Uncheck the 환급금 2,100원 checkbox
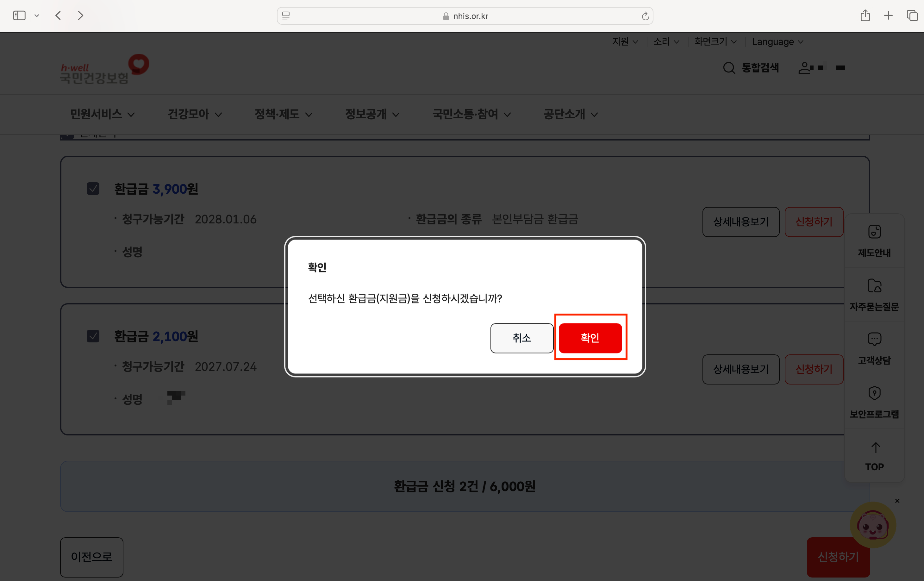924x581 pixels. coord(93,336)
